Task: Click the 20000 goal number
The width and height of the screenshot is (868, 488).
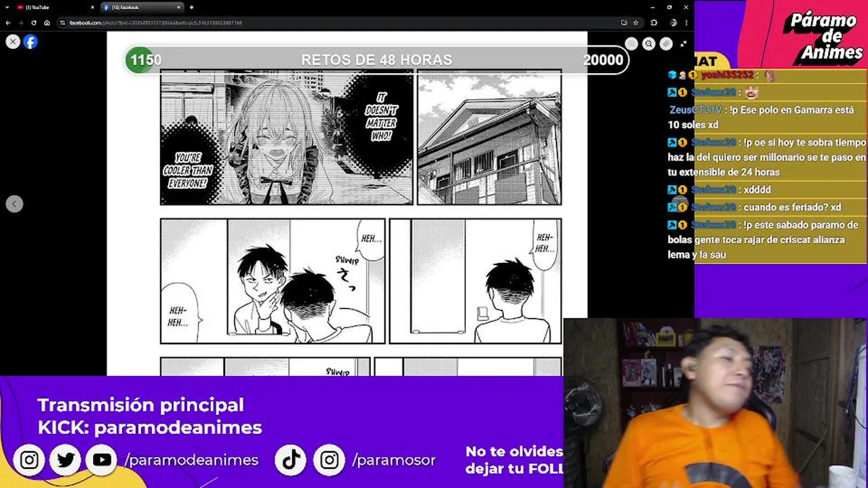Action: [x=603, y=60]
